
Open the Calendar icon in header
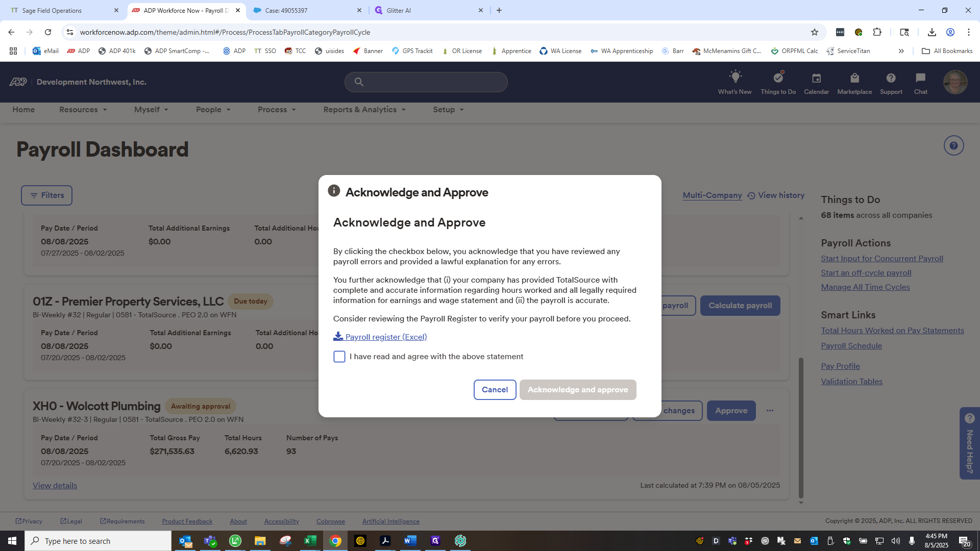pyautogui.click(x=816, y=82)
